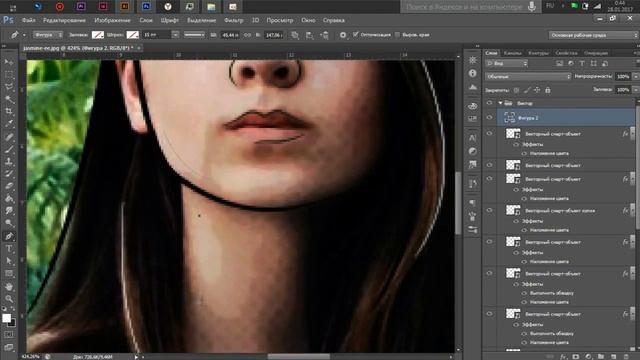
Task: Click the canvas horizontal scrollbar
Action: point(298,356)
